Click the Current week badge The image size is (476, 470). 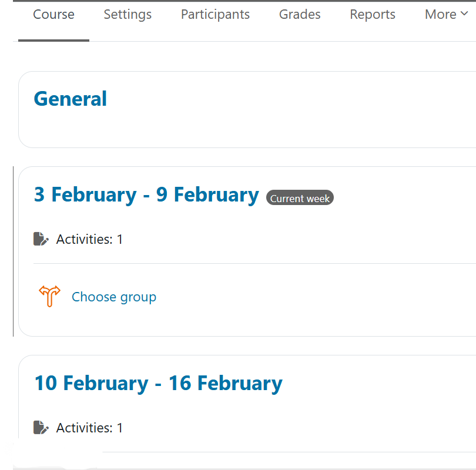[300, 199]
